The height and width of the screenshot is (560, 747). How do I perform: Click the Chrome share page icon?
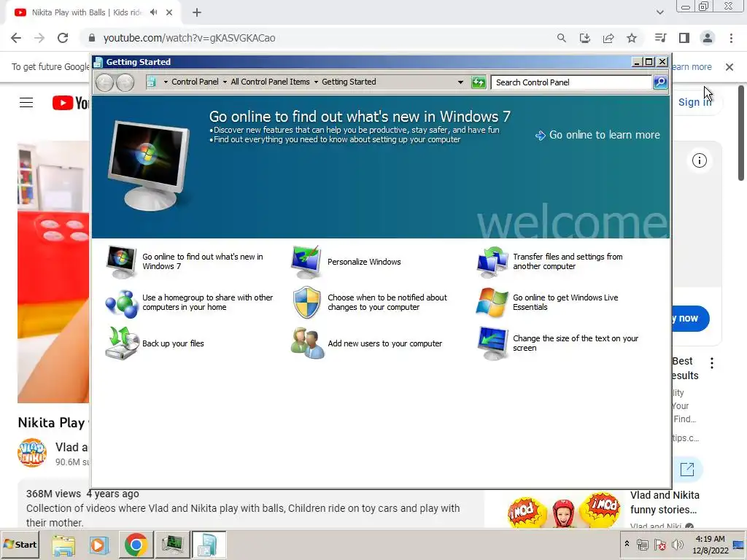(x=608, y=38)
